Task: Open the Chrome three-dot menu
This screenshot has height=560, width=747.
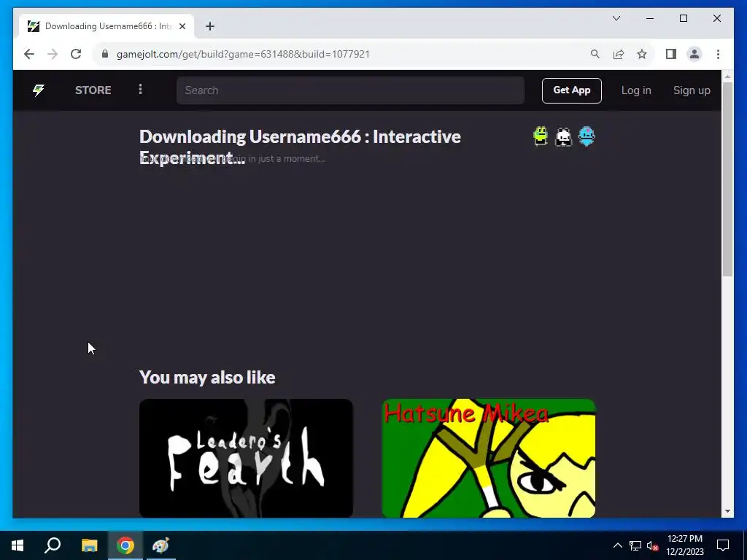Action: pos(718,54)
